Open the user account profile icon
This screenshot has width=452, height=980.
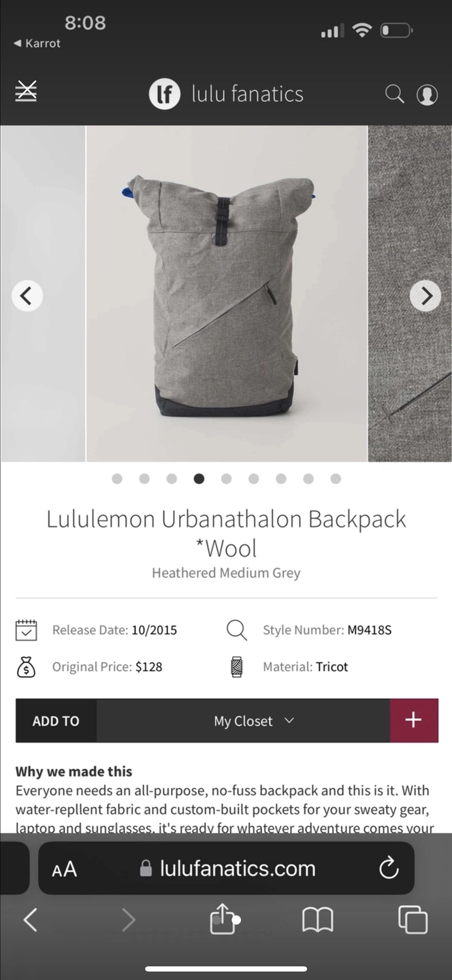427,95
